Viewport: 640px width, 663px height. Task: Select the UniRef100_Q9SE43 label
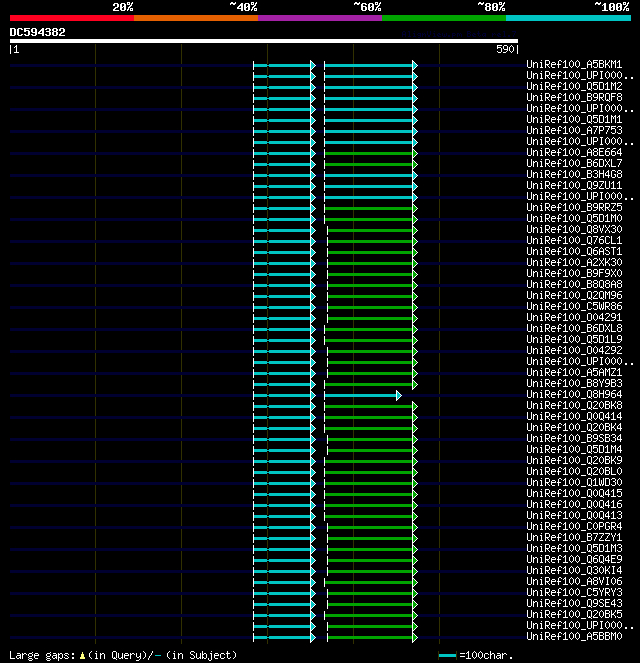(x=574, y=603)
